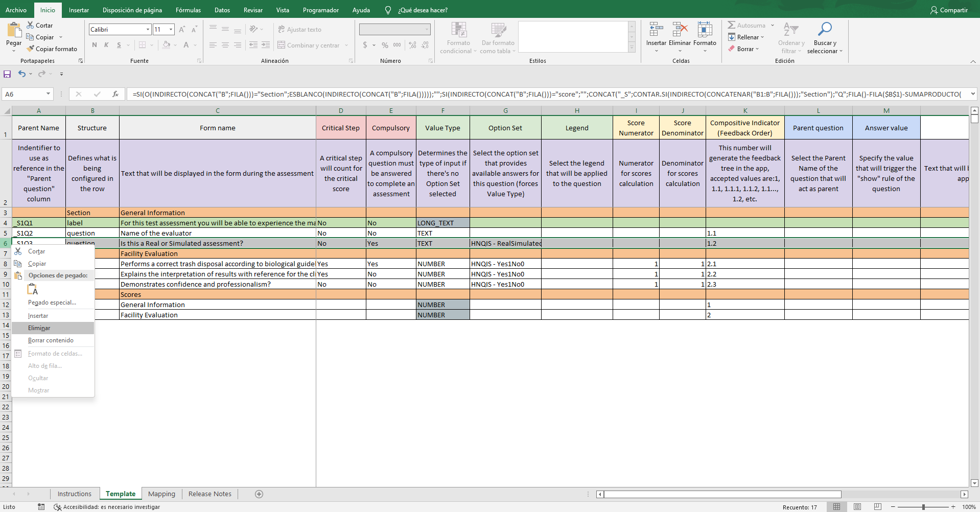Select Insertar in the context menu
This screenshot has height=512, width=980.
pos(53,316)
